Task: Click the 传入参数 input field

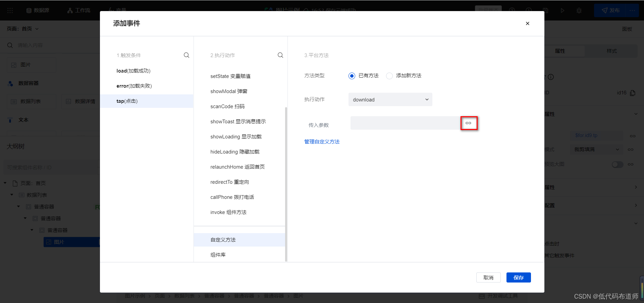Action: [x=406, y=123]
